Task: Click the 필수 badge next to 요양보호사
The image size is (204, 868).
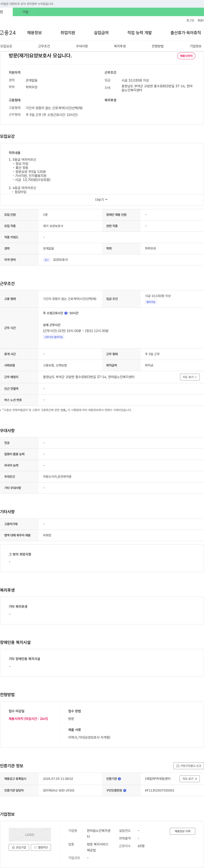Action: [x=47, y=260]
